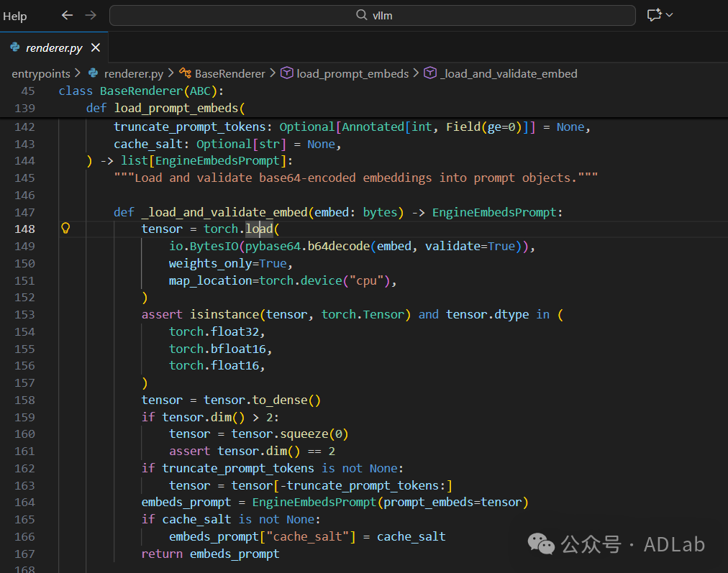Click the Go Back arrow
728x573 pixels.
click(67, 15)
